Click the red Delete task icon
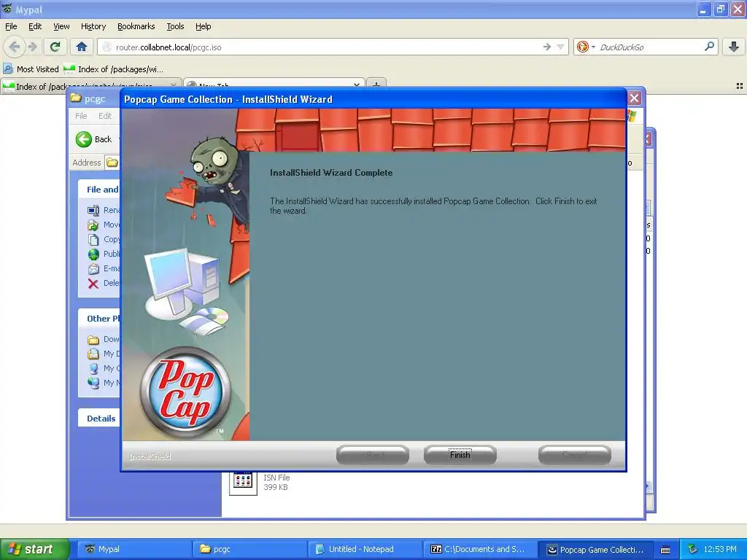 pyautogui.click(x=93, y=284)
